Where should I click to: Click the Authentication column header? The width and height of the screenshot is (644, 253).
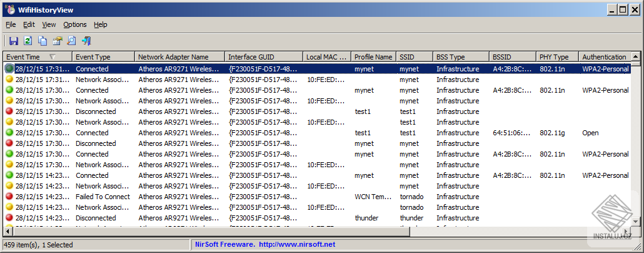pos(605,57)
